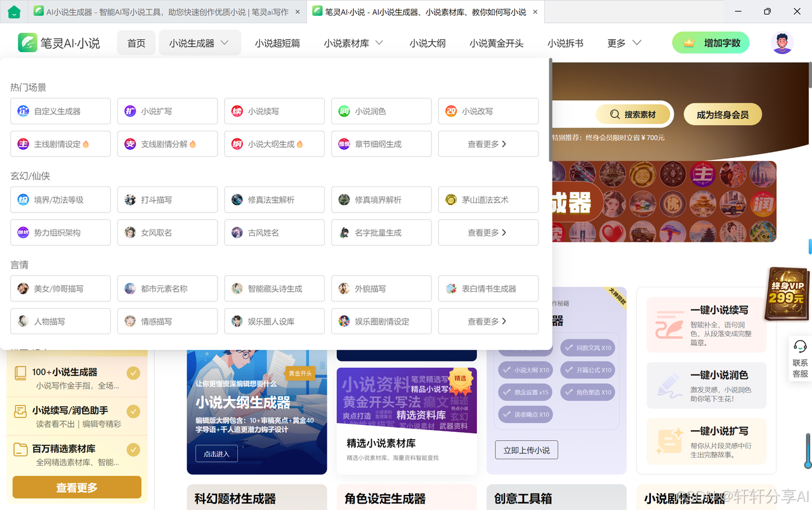The width and height of the screenshot is (812, 510).
Task: Toggle checkmark beside 小说续写/润色助手
Action: click(x=133, y=411)
